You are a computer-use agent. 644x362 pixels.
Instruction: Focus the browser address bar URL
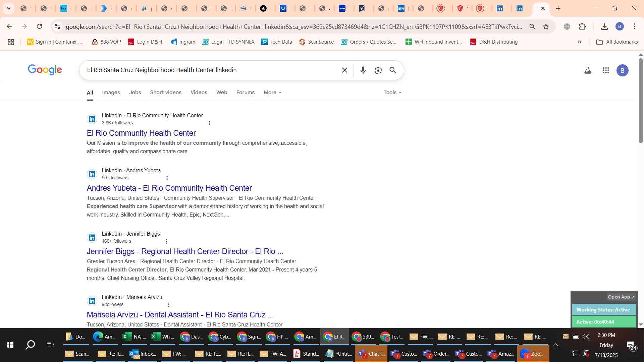[294, 26]
